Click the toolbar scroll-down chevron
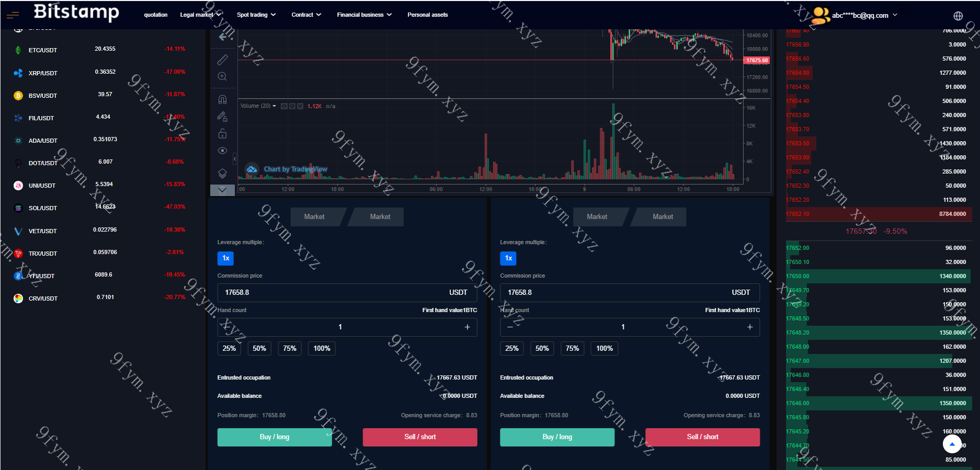Screen dimensions: 980x470 pos(222,190)
